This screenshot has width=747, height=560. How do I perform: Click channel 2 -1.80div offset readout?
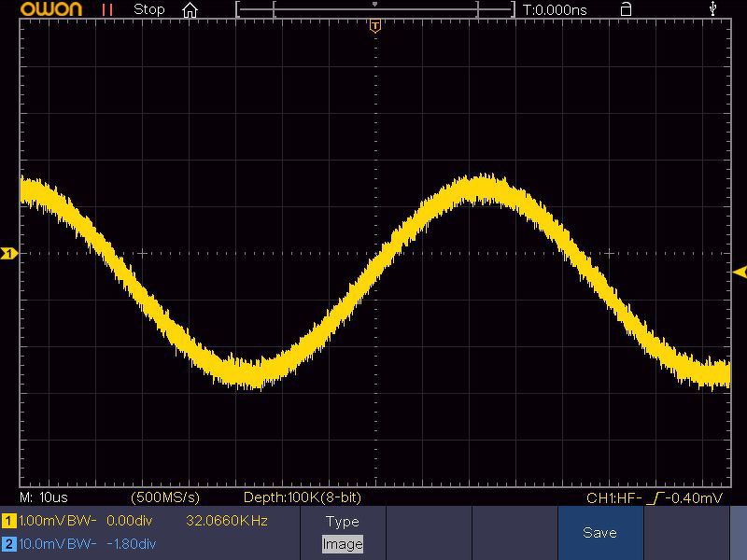[131, 544]
